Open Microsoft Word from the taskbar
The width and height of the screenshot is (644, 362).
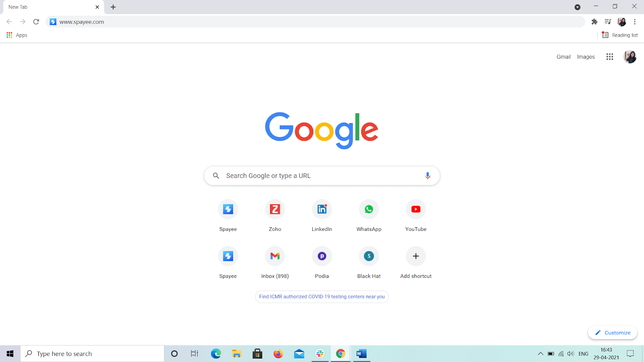tap(361, 354)
